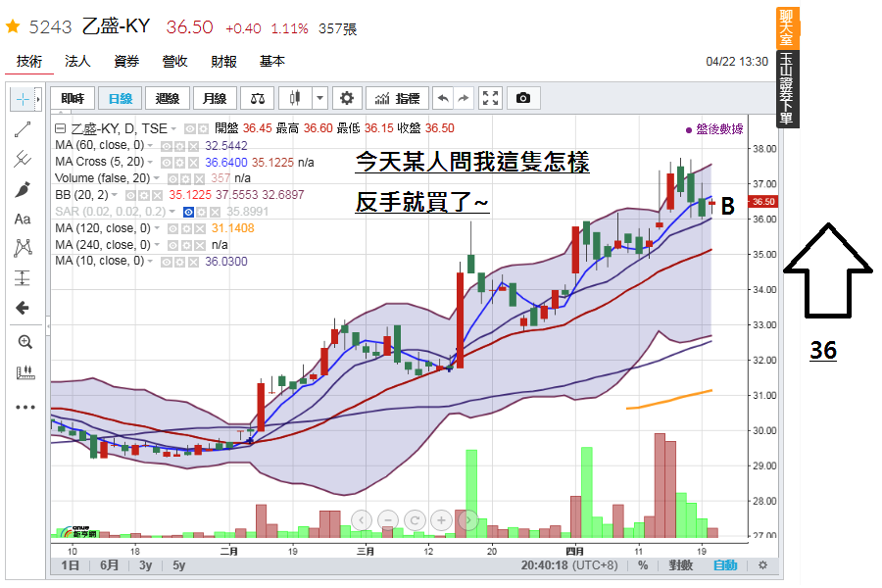Screen dimensions: 882x588
Task: Select the 月線 monthly interval
Action: tap(215, 98)
